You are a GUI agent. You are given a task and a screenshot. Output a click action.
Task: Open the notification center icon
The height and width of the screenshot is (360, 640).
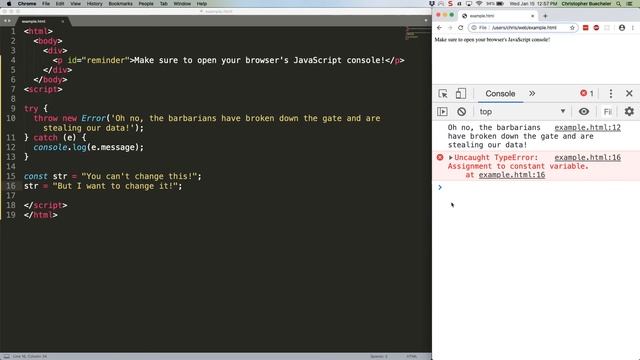pyautogui.click(x=630, y=4)
